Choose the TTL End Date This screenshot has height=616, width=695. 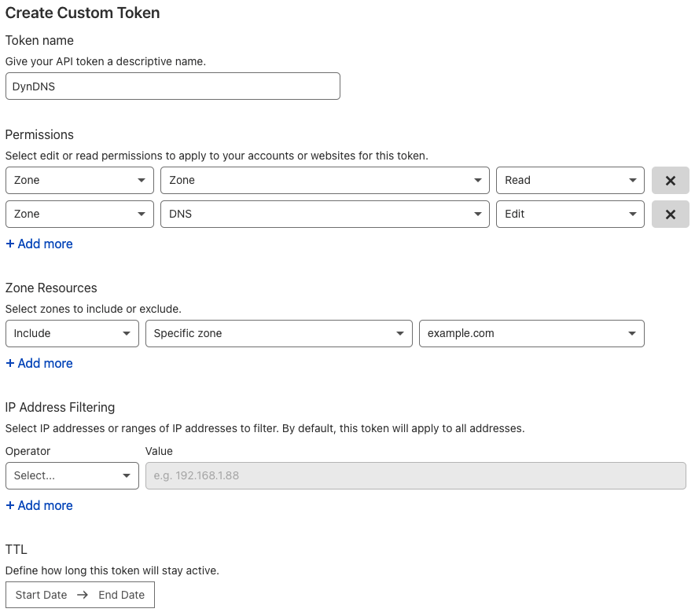121,595
